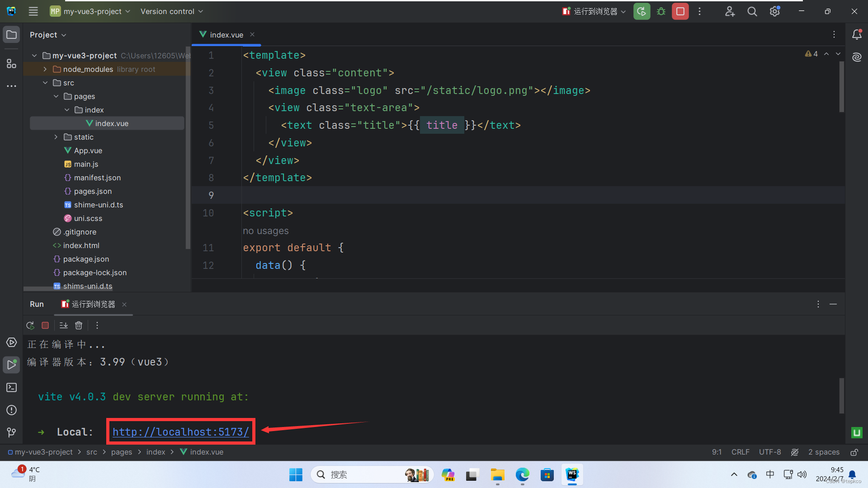Select App.vue in project tree
This screenshot has height=488, width=868.
point(88,150)
